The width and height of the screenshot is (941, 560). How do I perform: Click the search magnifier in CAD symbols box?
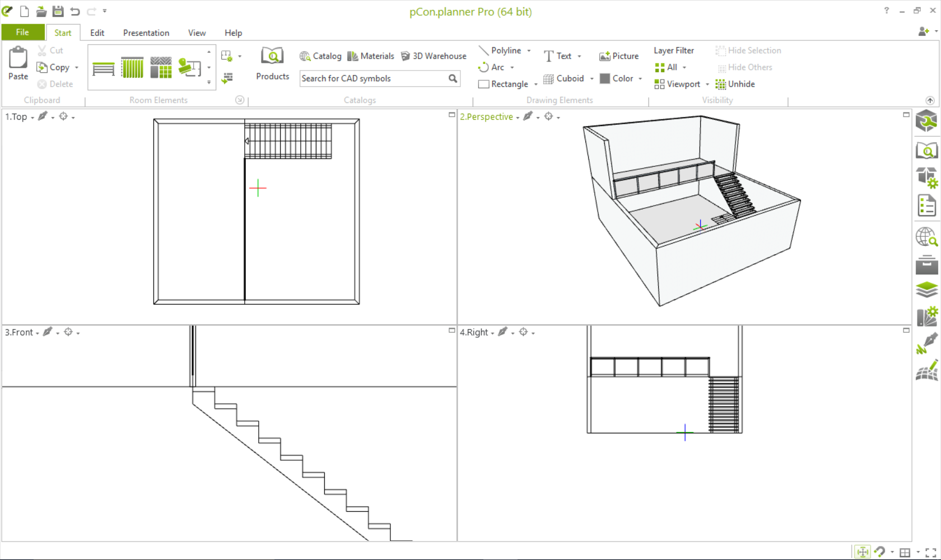pos(453,78)
